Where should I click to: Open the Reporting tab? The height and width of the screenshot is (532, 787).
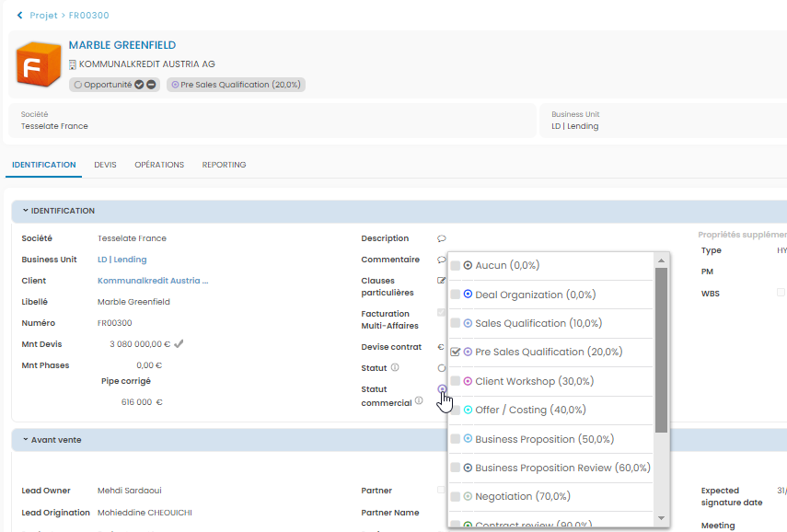(x=224, y=165)
